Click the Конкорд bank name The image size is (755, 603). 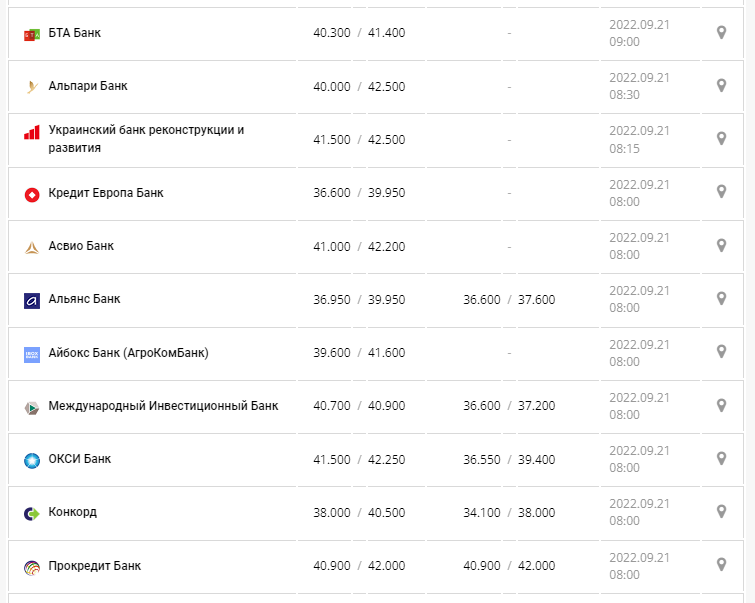72,512
